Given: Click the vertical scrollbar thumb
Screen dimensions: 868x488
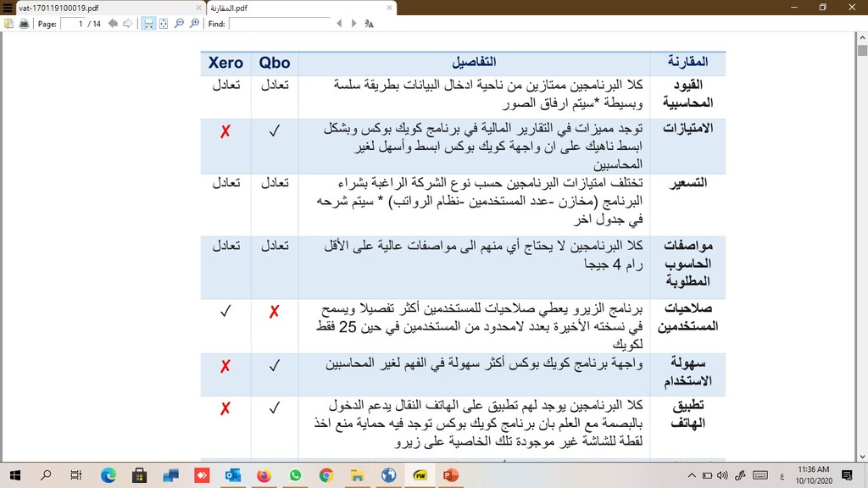Looking at the screenshot, I should (862, 50).
